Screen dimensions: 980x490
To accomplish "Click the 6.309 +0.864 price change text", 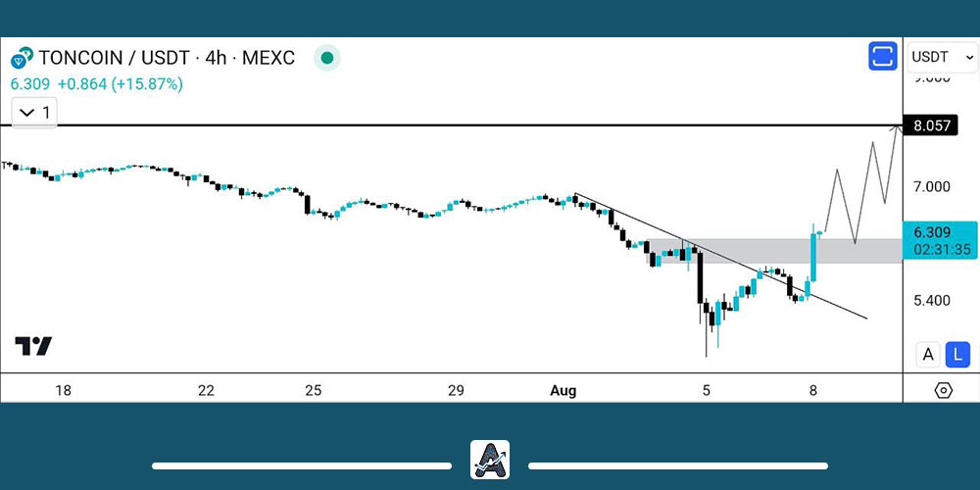I will click(x=96, y=84).
